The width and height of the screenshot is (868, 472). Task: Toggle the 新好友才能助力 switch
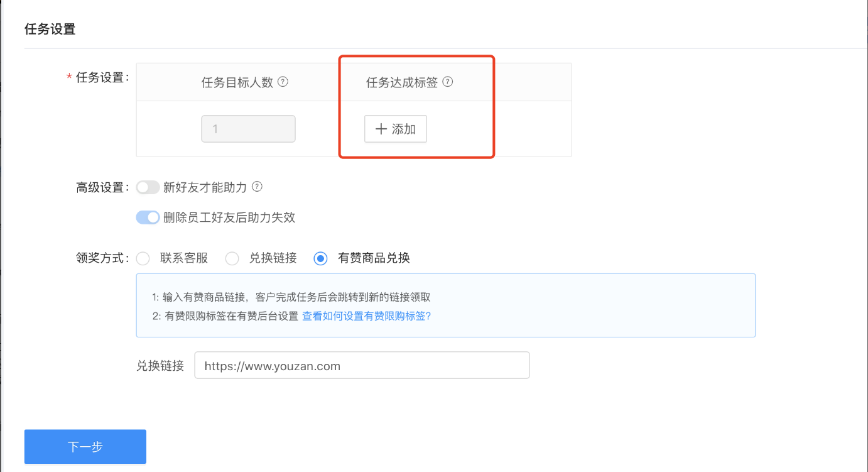point(148,187)
